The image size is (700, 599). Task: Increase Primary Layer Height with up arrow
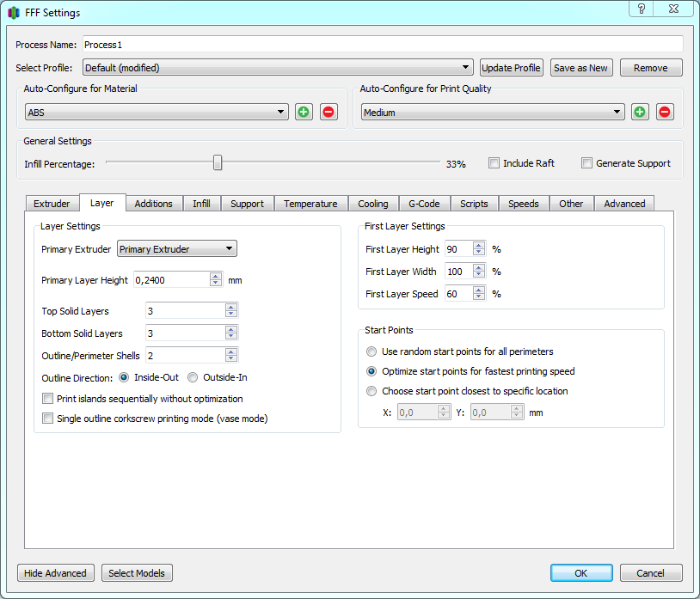pyautogui.click(x=216, y=276)
